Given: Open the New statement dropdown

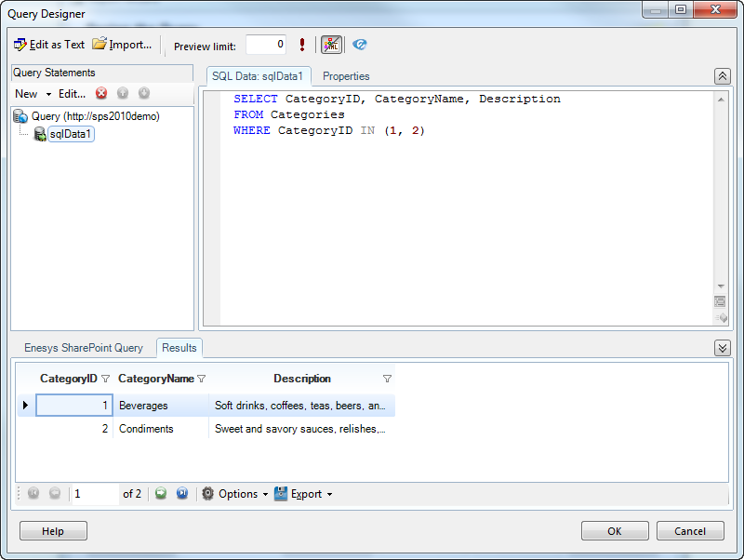Looking at the screenshot, I should (33, 94).
